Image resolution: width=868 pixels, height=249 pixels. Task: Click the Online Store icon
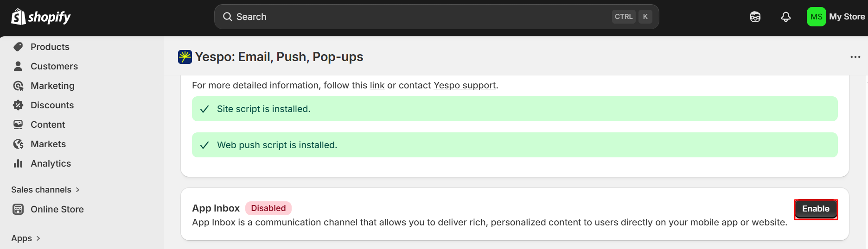click(18, 209)
